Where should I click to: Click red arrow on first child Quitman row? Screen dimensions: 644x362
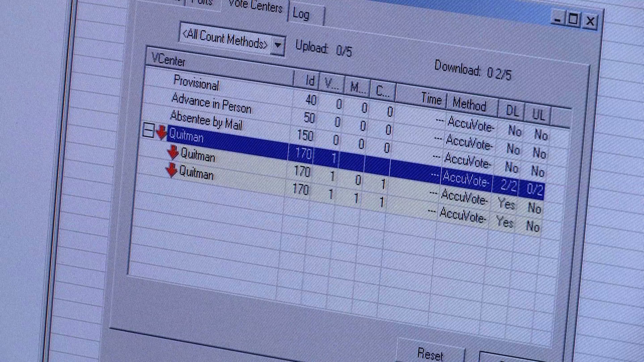173,152
